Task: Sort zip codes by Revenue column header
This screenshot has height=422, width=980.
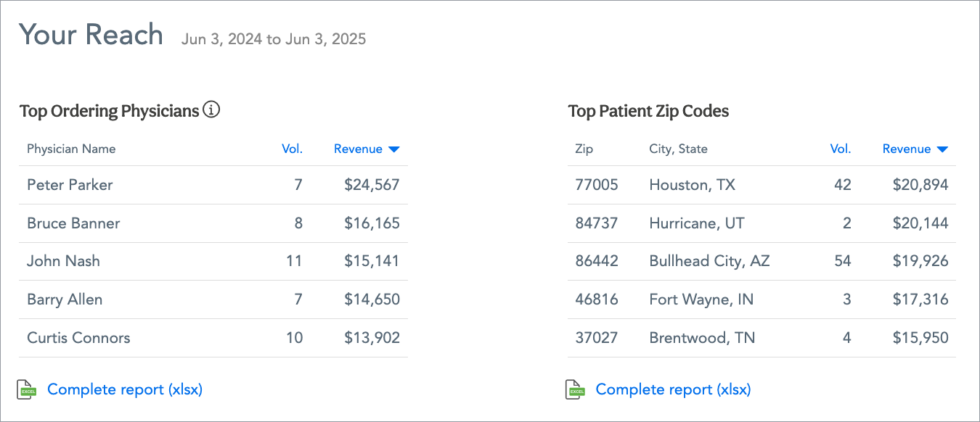Action: pyautogui.click(x=907, y=149)
